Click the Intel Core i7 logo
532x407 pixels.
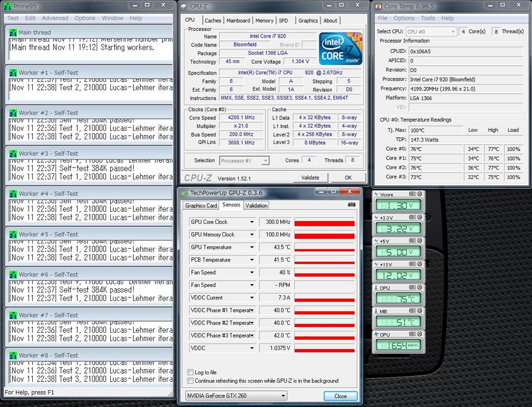pos(340,49)
